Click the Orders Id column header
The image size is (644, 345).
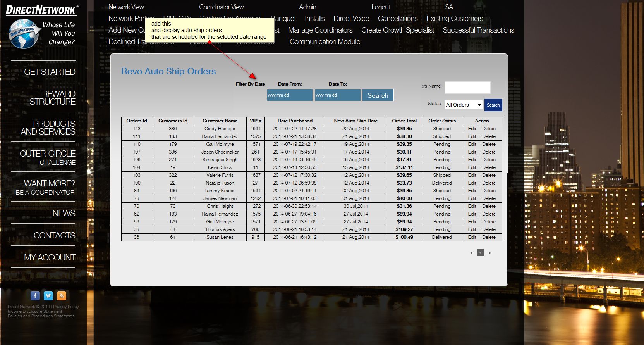coord(137,121)
